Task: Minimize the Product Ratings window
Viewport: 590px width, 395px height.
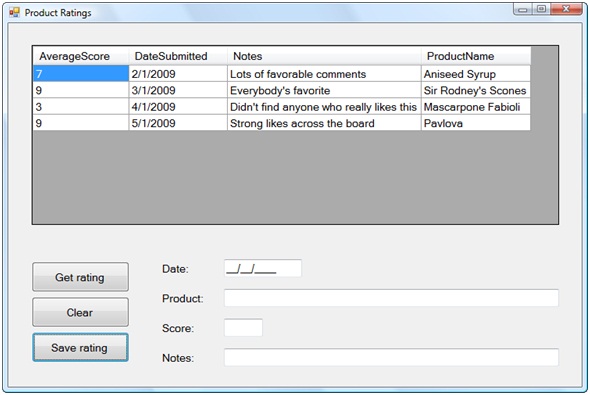Action: 523,9
